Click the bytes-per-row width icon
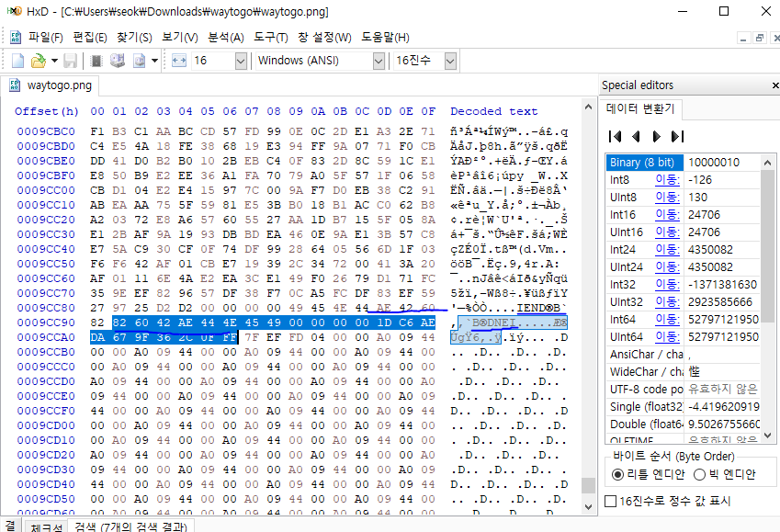Image resolution: width=780 pixels, height=532 pixels. (x=178, y=61)
